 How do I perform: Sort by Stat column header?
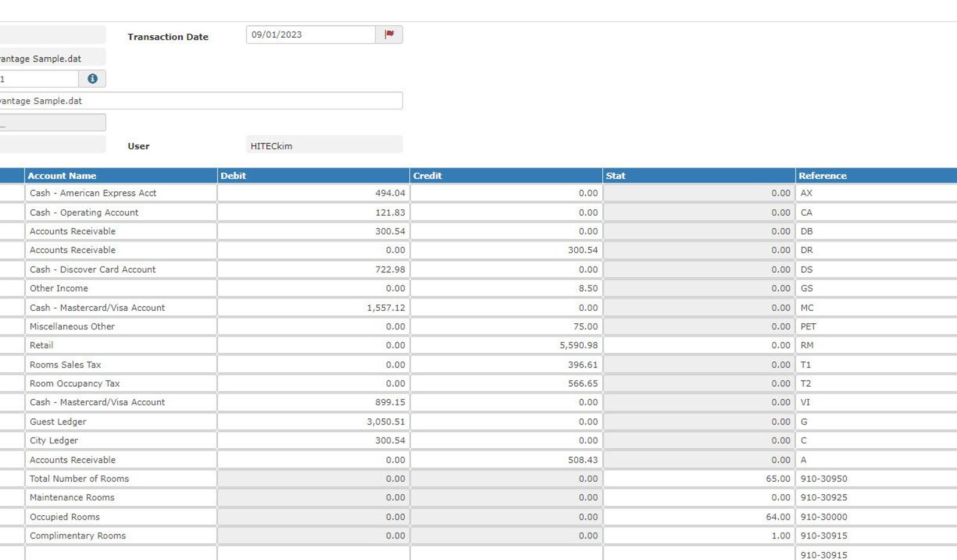[699, 176]
